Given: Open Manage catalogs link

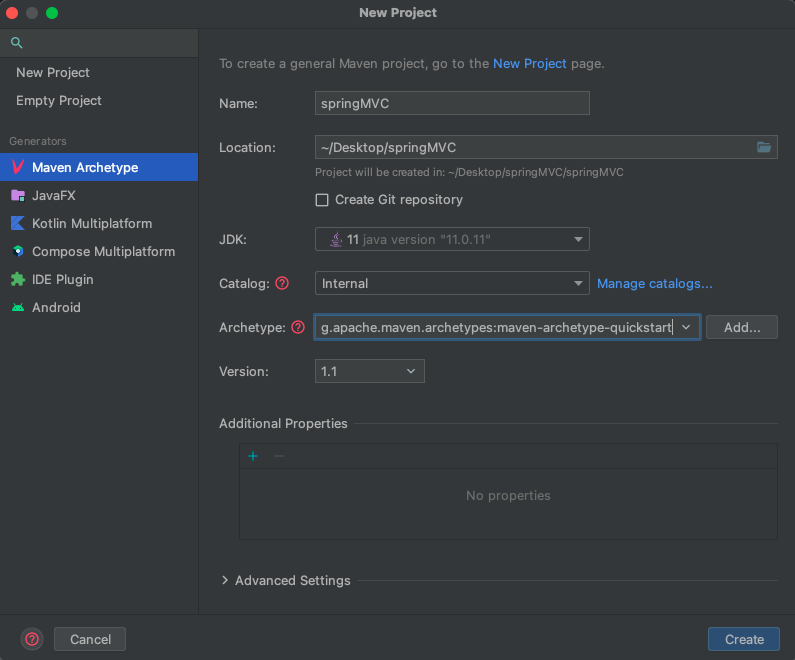Looking at the screenshot, I should pyautogui.click(x=655, y=283).
